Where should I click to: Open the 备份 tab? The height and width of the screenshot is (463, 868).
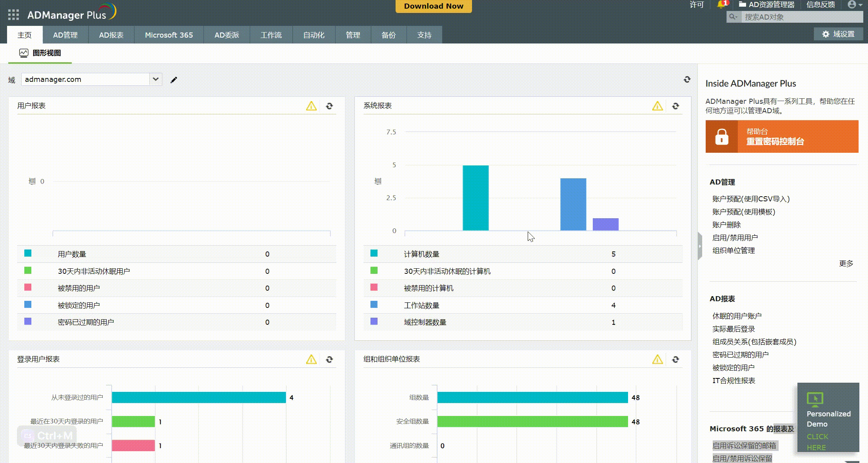[389, 35]
